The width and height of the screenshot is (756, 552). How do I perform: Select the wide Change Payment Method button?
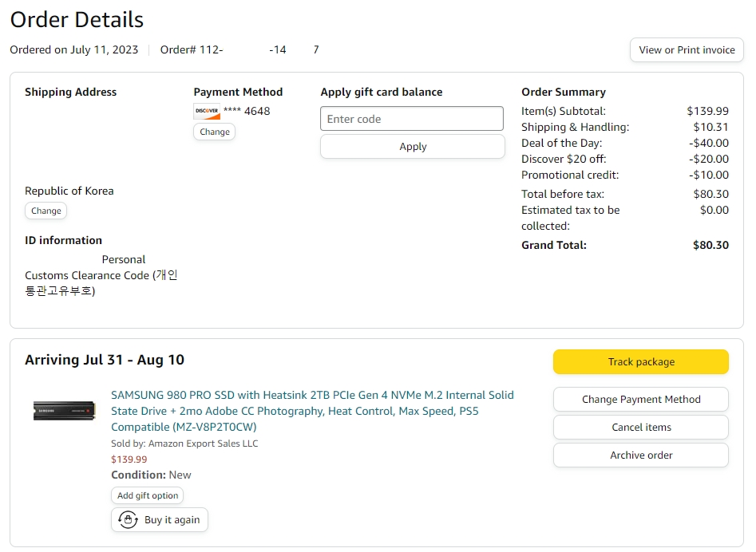tap(640, 400)
